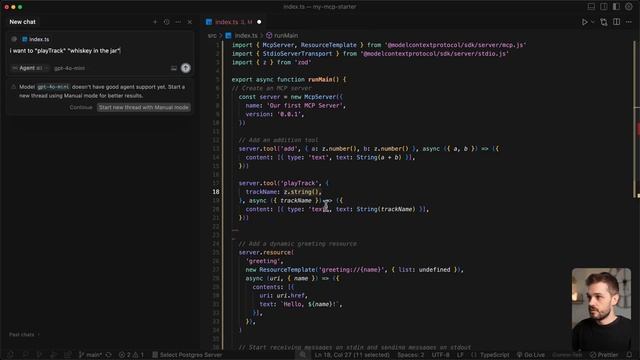Toggle secondary sidebar layout icon
Viewport: 640px width, 360px height.
(x=616, y=7)
